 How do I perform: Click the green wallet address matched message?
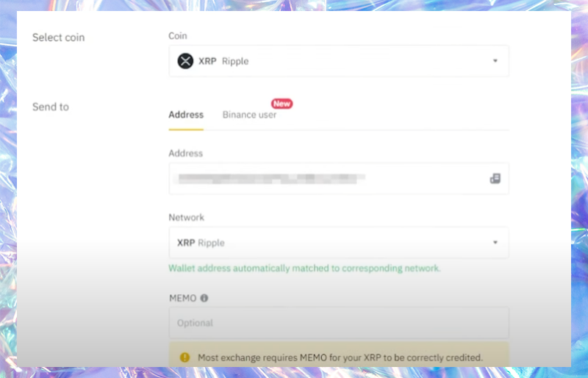(x=304, y=268)
